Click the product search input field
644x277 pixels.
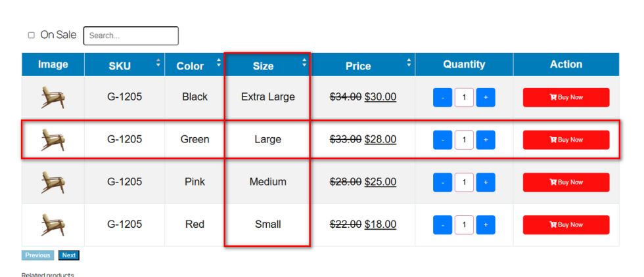pyautogui.click(x=131, y=35)
